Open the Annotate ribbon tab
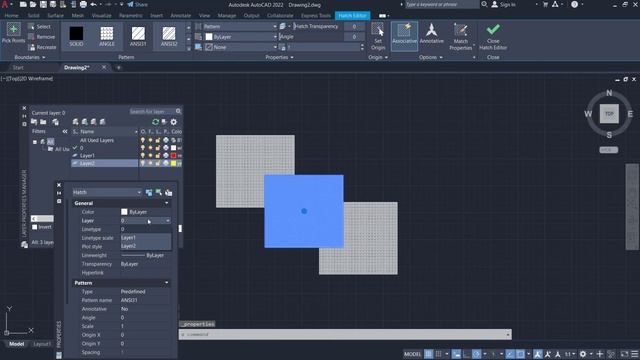640x360 pixels. coord(180,16)
